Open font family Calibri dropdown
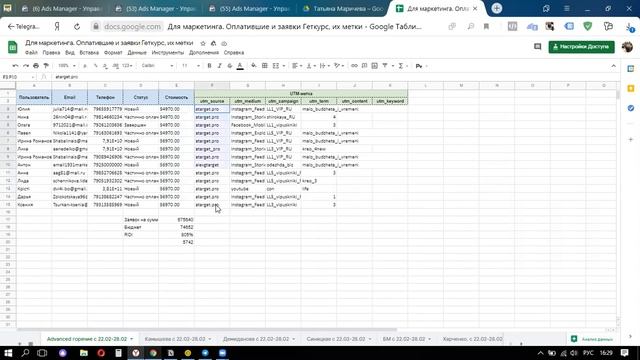640x360 pixels. coord(158,66)
